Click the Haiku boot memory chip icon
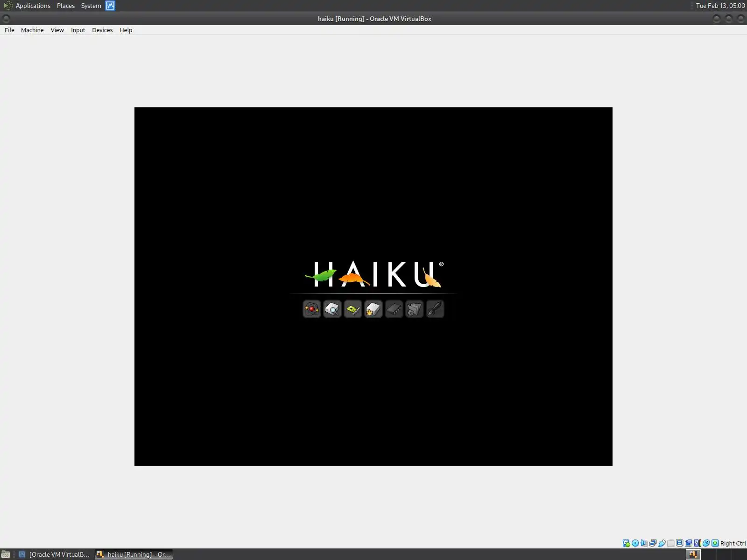The height and width of the screenshot is (560, 747). [x=394, y=309]
